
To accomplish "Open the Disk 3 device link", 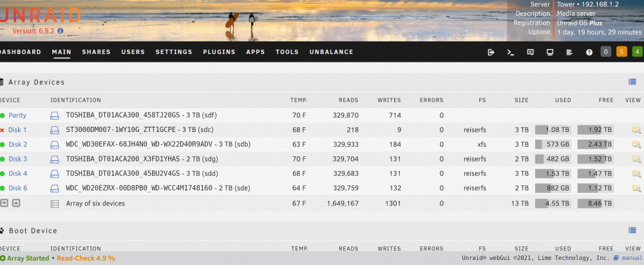I will [17, 159].
